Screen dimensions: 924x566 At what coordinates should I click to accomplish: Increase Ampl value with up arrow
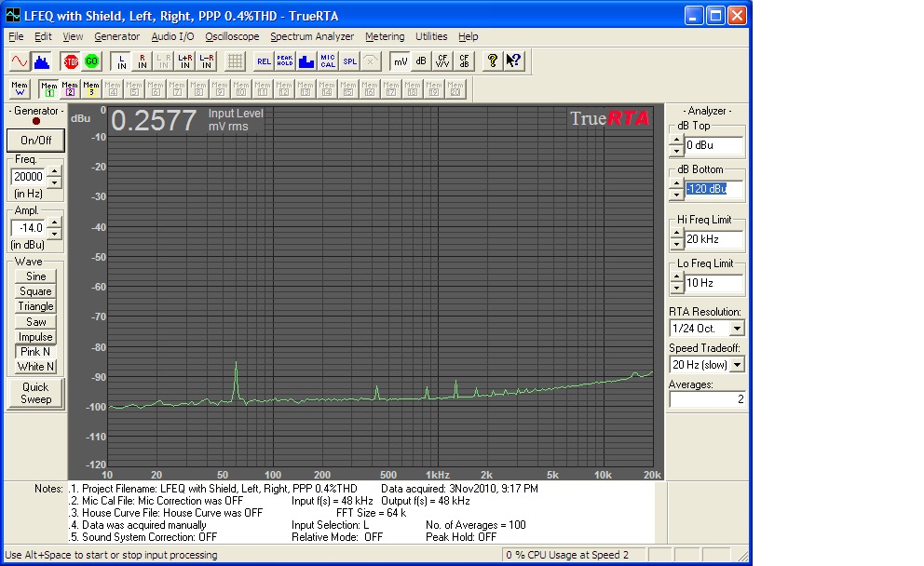[x=54, y=222]
